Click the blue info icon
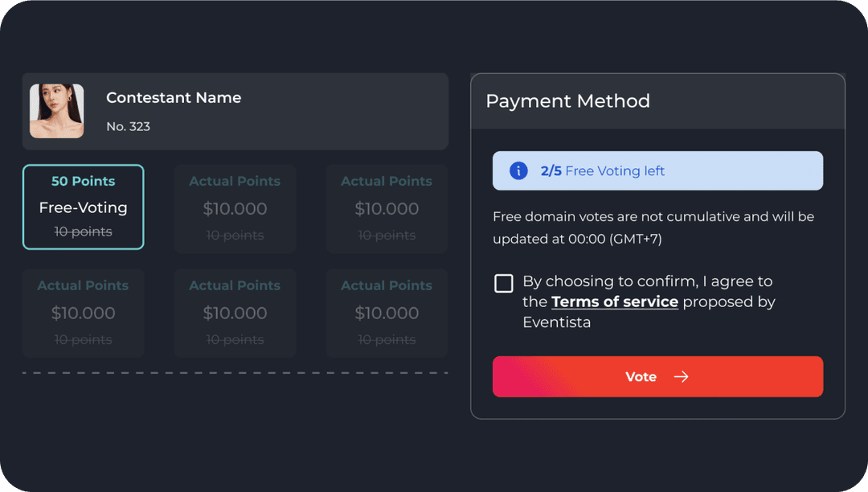 click(x=518, y=170)
